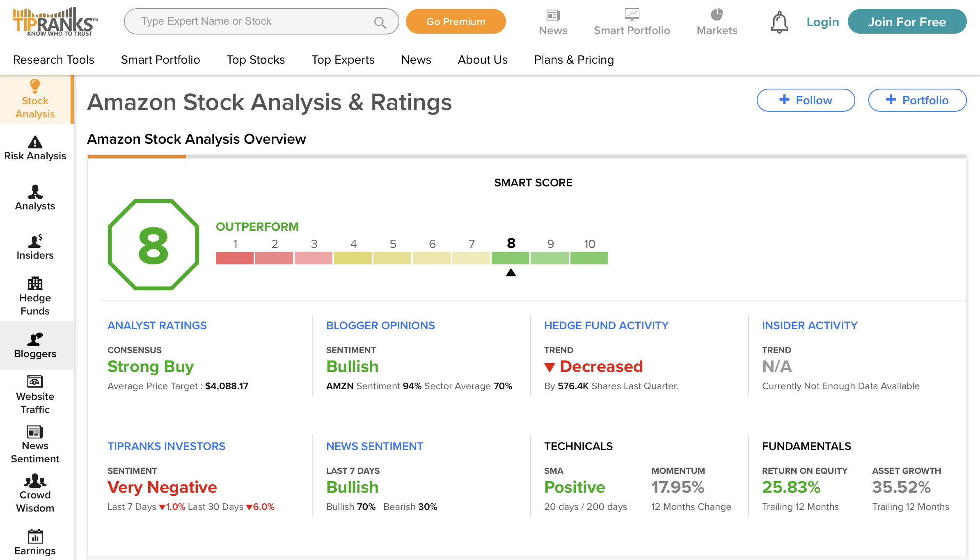The width and height of the screenshot is (980, 560).
Task: Focus the Expert Name or Stock search field
Action: (254, 21)
